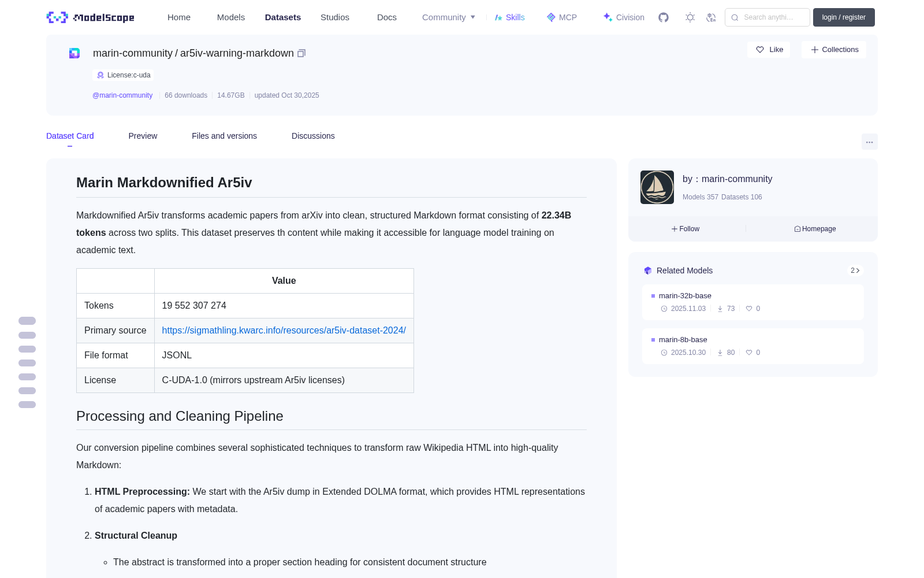
Task: Click the updated Oct 30,2025 text
Action: point(286,95)
